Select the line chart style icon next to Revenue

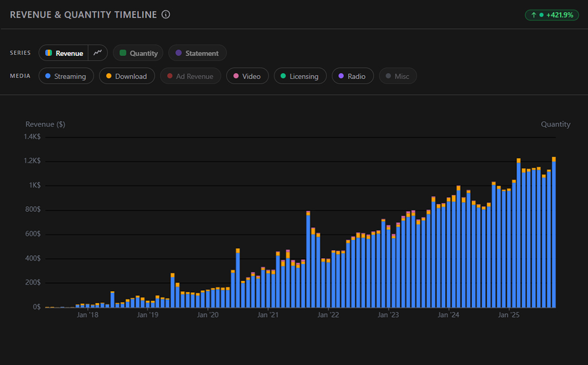[x=98, y=52]
